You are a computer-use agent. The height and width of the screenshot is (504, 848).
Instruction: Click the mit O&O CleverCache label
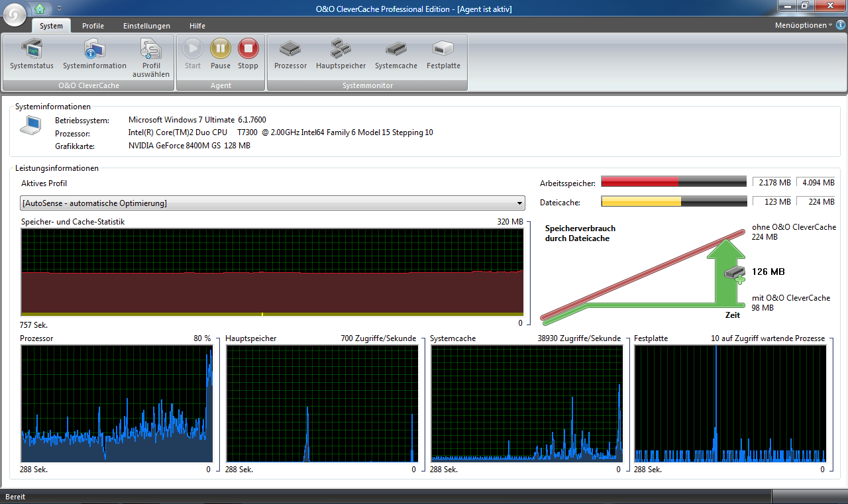[x=791, y=298]
